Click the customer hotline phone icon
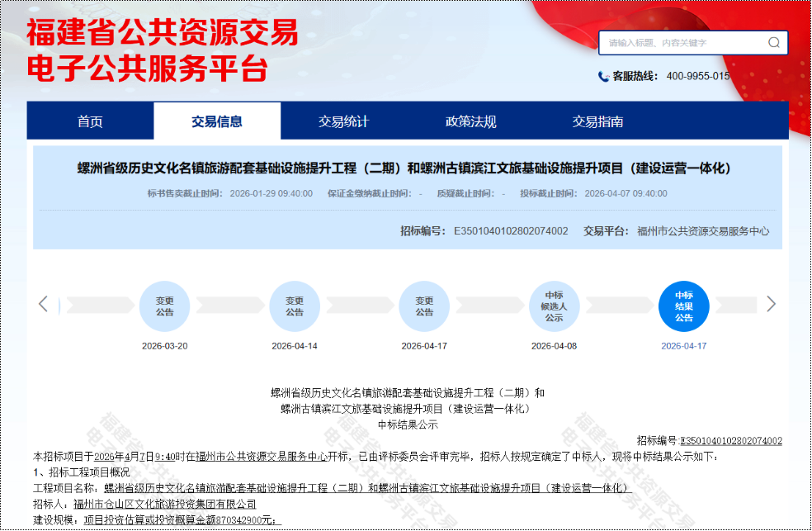The image size is (812, 531). click(603, 77)
